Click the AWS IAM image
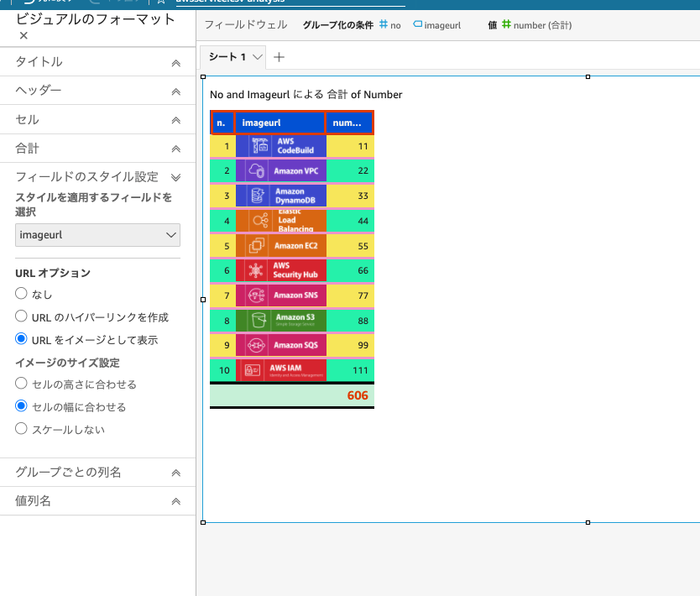 (281, 370)
